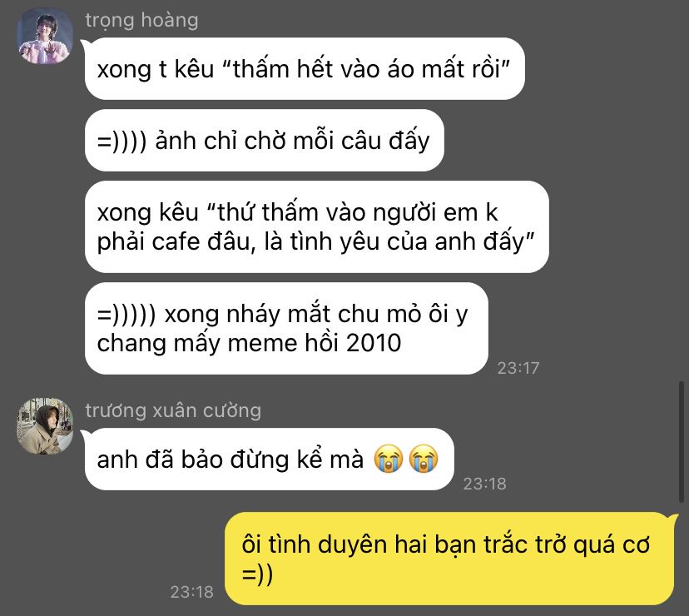
Task: Click the 23:18 timestamp beside cường's message
Action: 484,484
